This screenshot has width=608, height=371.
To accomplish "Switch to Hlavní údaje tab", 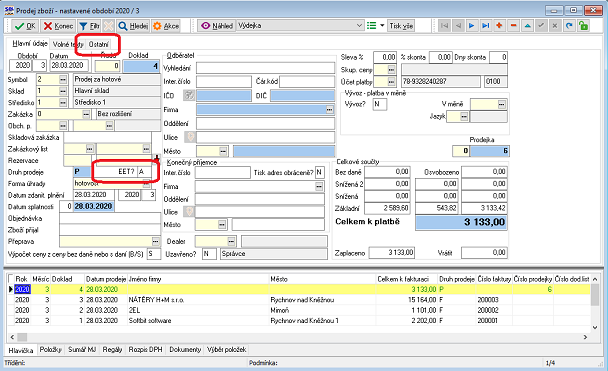I will pyautogui.click(x=29, y=43).
